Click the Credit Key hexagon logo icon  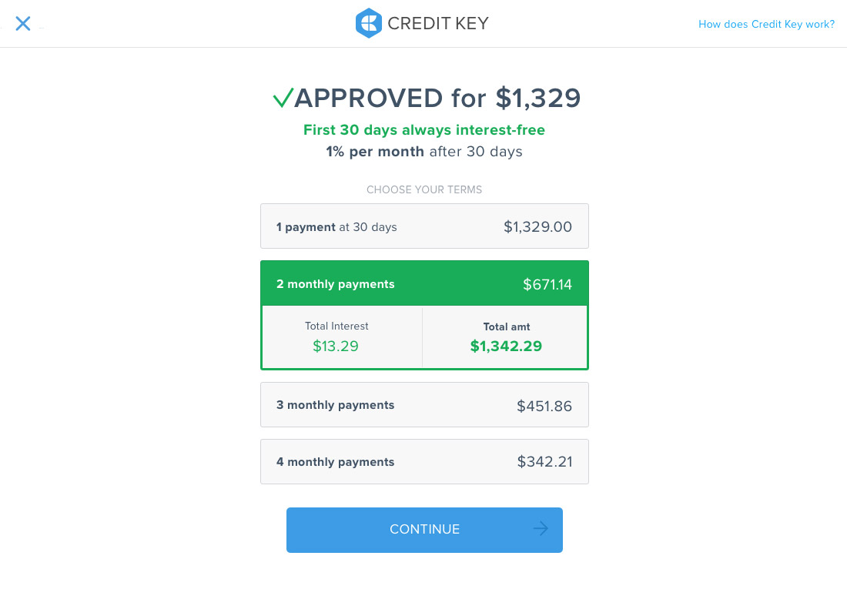coord(368,23)
